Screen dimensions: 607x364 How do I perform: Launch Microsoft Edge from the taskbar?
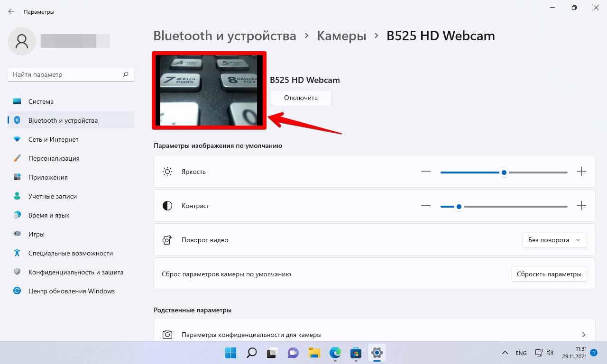point(335,353)
